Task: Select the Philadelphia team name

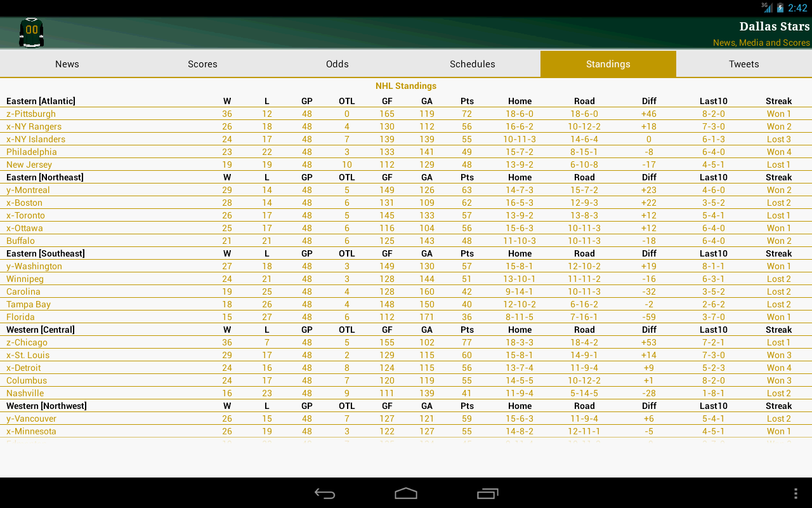Action: pos(32,152)
